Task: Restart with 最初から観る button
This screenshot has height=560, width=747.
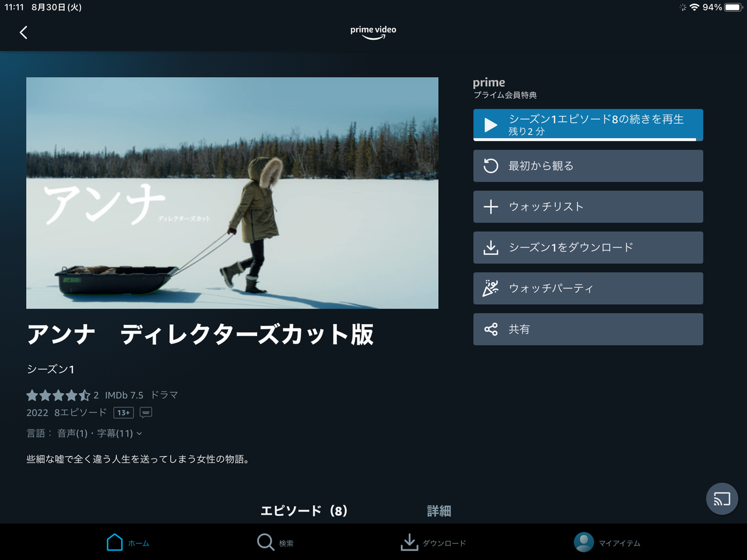Action: [x=588, y=166]
